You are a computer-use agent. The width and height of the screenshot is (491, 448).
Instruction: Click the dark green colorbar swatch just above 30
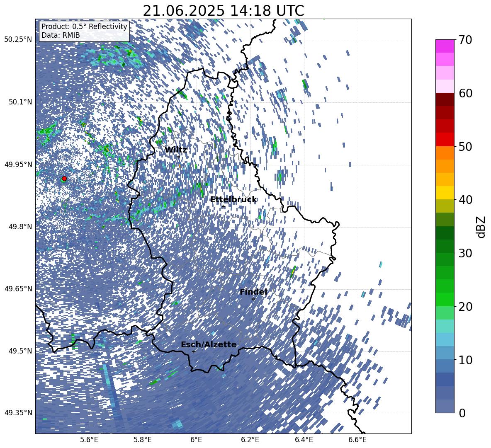coord(445,246)
